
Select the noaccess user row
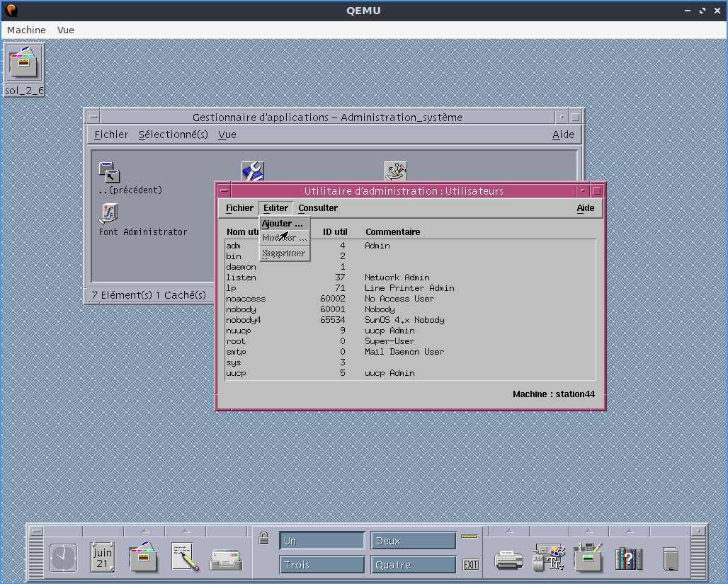pos(411,299)
